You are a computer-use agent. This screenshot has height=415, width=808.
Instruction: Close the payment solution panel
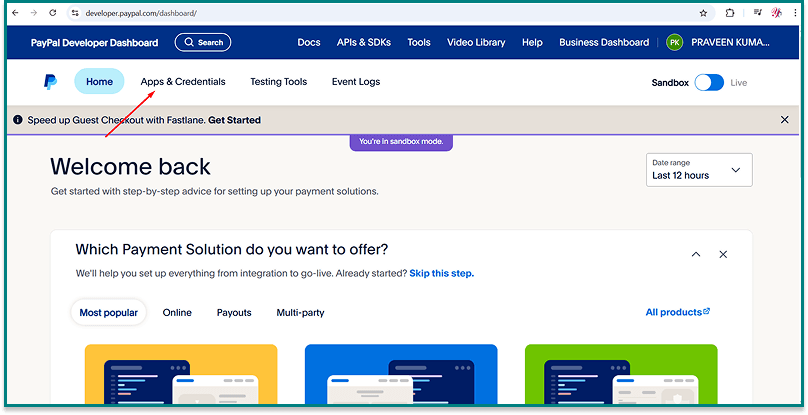tap(723, 254)
